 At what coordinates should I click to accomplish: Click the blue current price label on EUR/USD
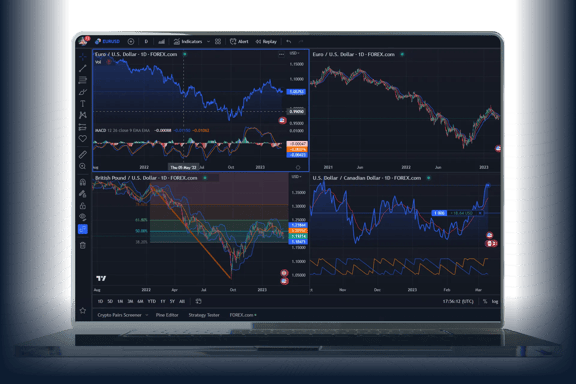point(296,91)
